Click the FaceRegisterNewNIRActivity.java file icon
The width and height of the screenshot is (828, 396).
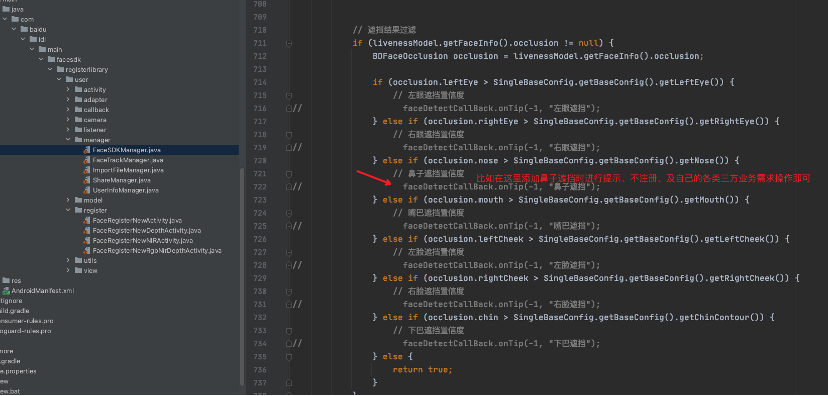pyautogui.click(x=87, y=240)
